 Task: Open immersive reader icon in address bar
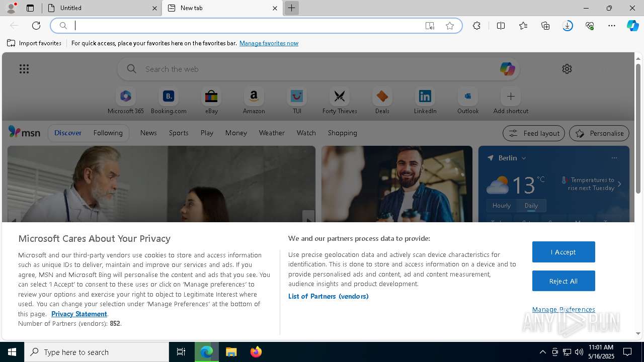click(x=430, y=26)
